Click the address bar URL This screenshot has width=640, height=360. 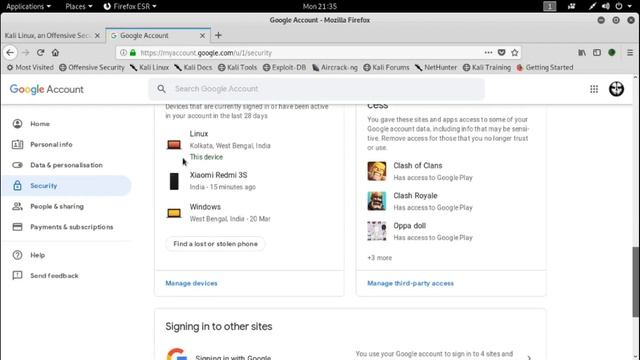pyautogui.click(x=206, y=53)
